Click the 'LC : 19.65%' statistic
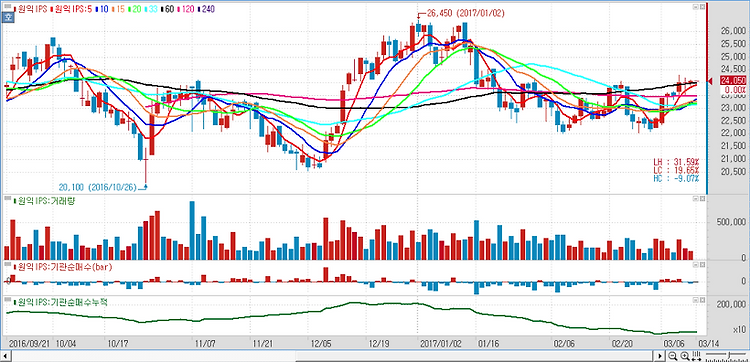750x362 pixels. tap(676, 170)
